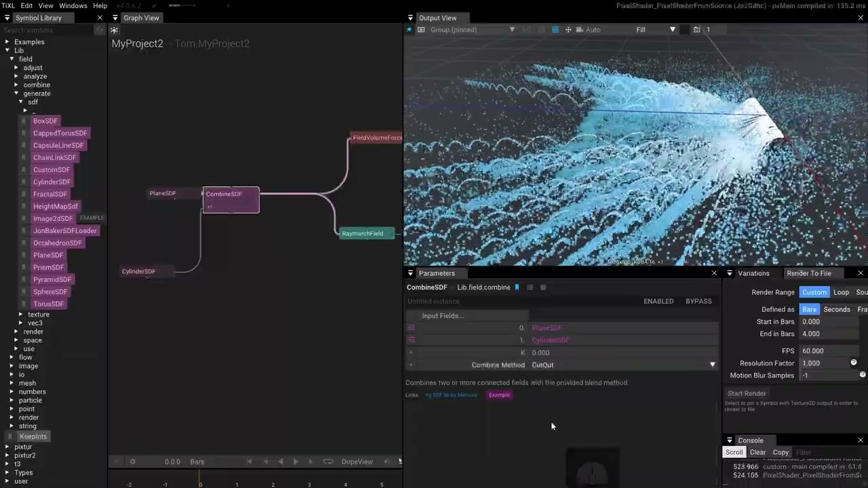Click the grid/gizmo display icon in Output View
Viewport: 868px width, 488px height.
(x=555, y=30)
